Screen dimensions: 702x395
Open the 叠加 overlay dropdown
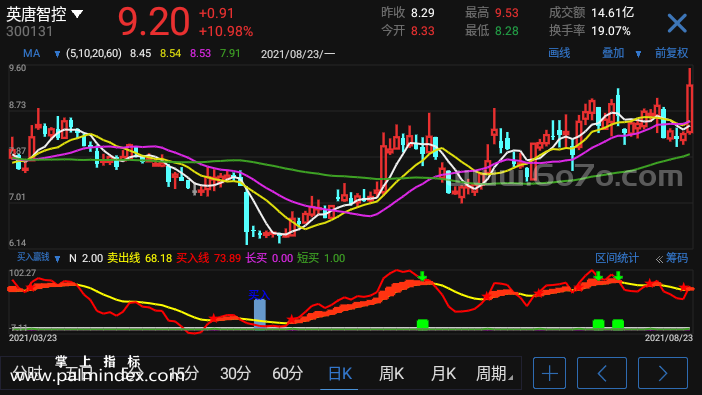621,53
